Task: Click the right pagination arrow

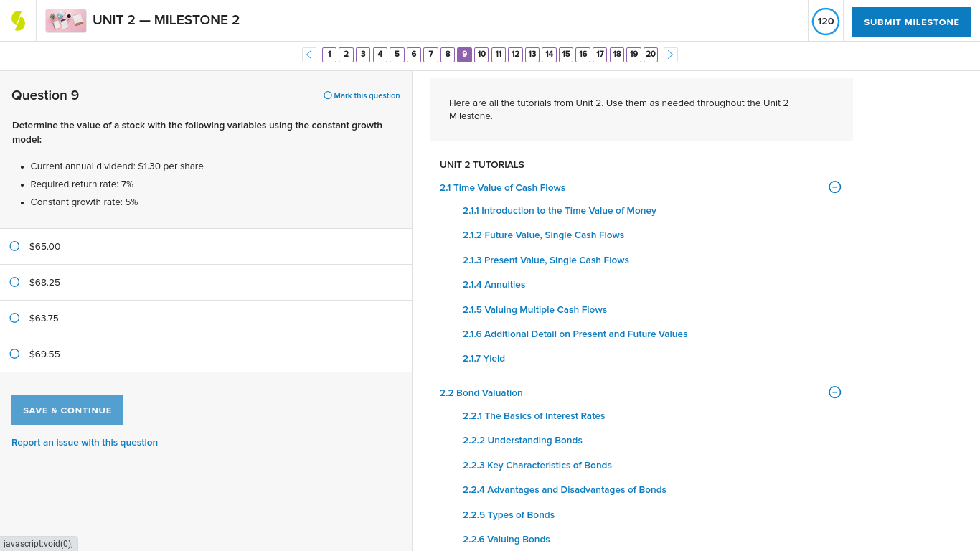Action: (x=670, y=55)
